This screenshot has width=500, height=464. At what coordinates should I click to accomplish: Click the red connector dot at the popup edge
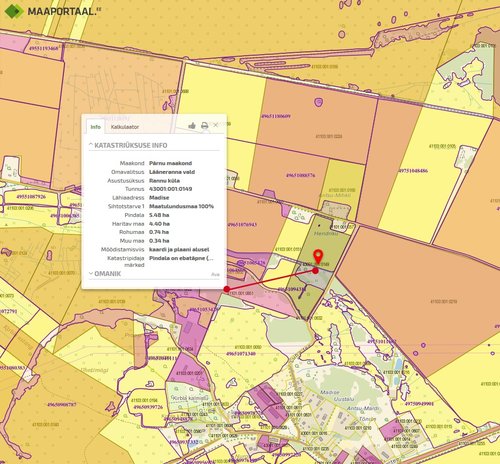coord(227,289)
